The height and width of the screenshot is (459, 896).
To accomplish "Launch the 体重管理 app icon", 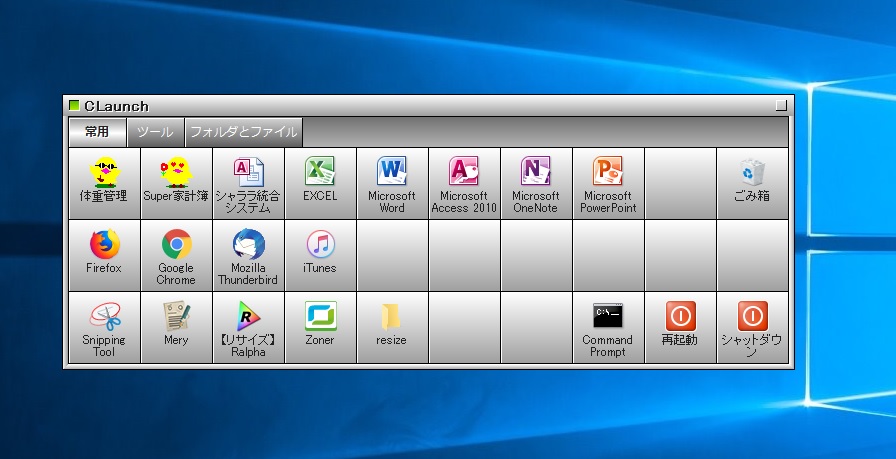I will click(104, 182).
